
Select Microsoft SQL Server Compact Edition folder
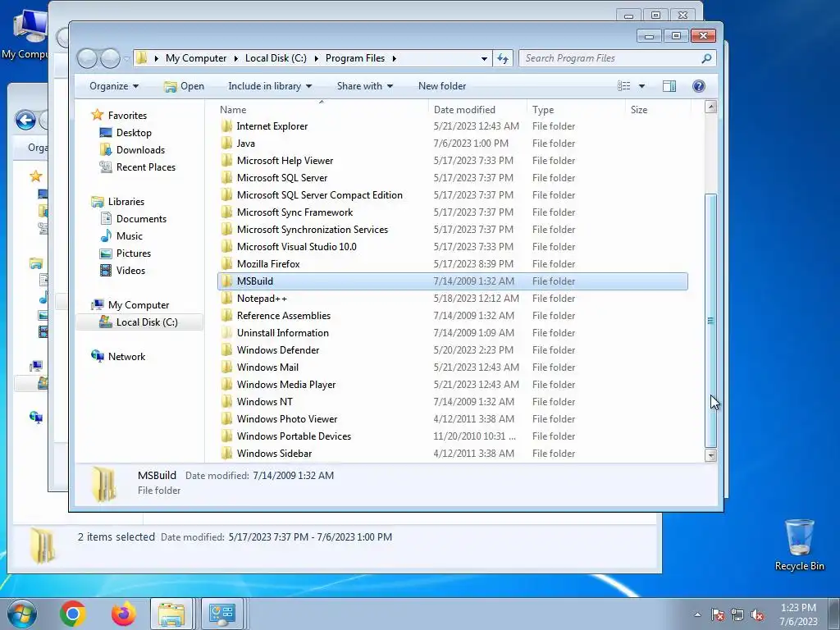[x=319, y=195]
